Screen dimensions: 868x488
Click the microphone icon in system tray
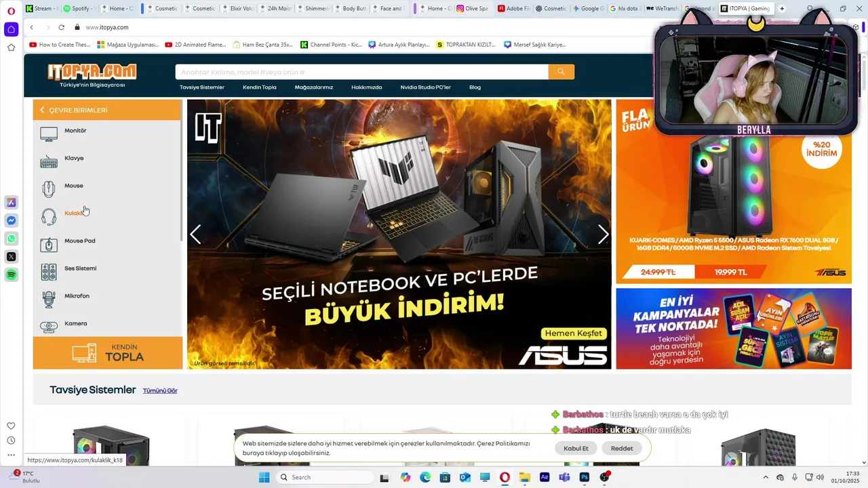tap(794, 477)
